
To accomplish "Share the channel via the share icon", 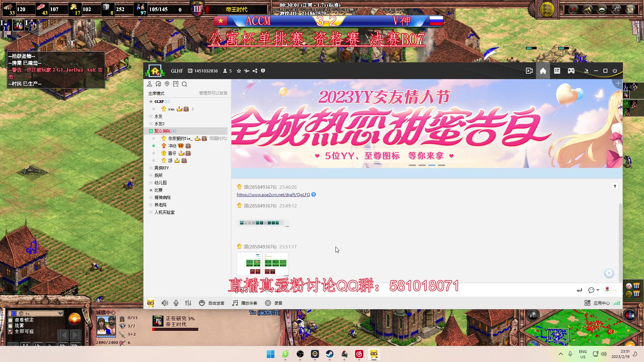I will click(255, 71).
